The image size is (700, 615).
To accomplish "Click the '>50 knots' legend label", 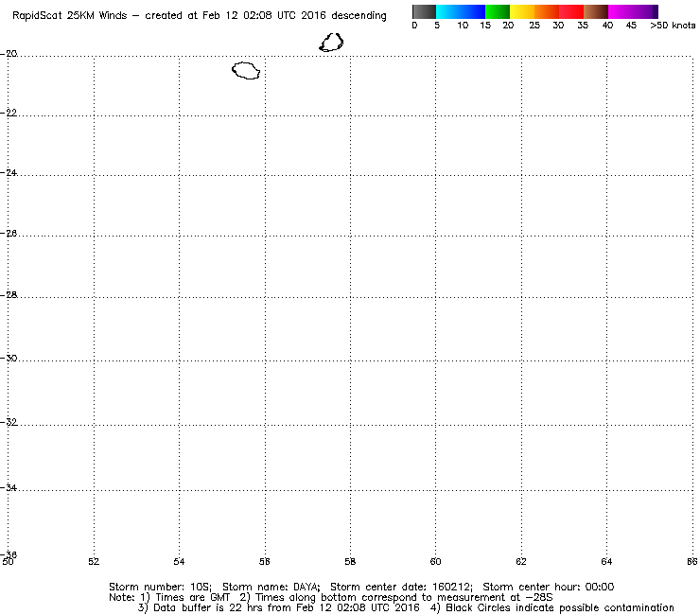I will click(x=673, y=26).
